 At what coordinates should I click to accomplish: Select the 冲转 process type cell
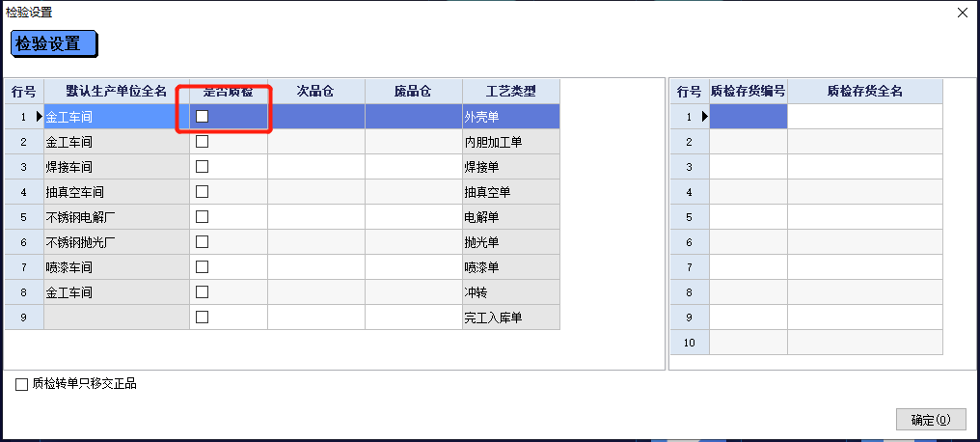pos(510,291)
